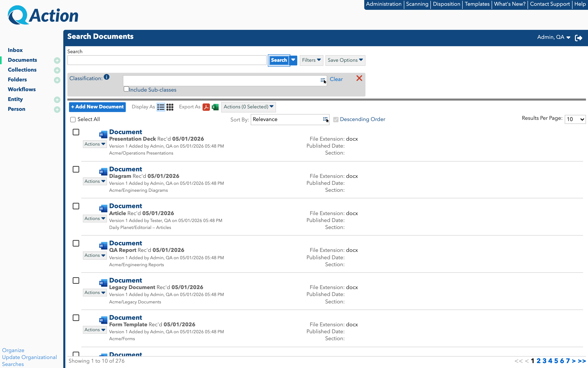
Task: Export results as PDF
Action: point(206,107)
